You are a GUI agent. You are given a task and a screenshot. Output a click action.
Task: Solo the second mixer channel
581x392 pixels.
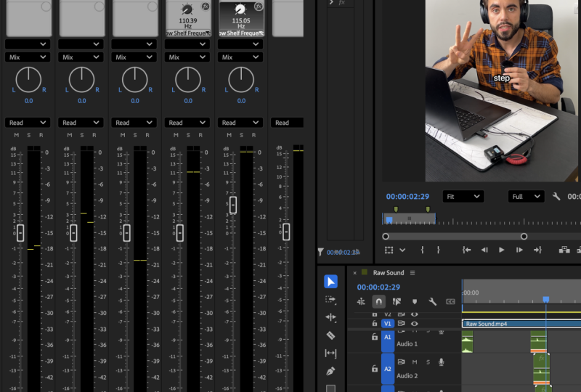pos(82,135)
